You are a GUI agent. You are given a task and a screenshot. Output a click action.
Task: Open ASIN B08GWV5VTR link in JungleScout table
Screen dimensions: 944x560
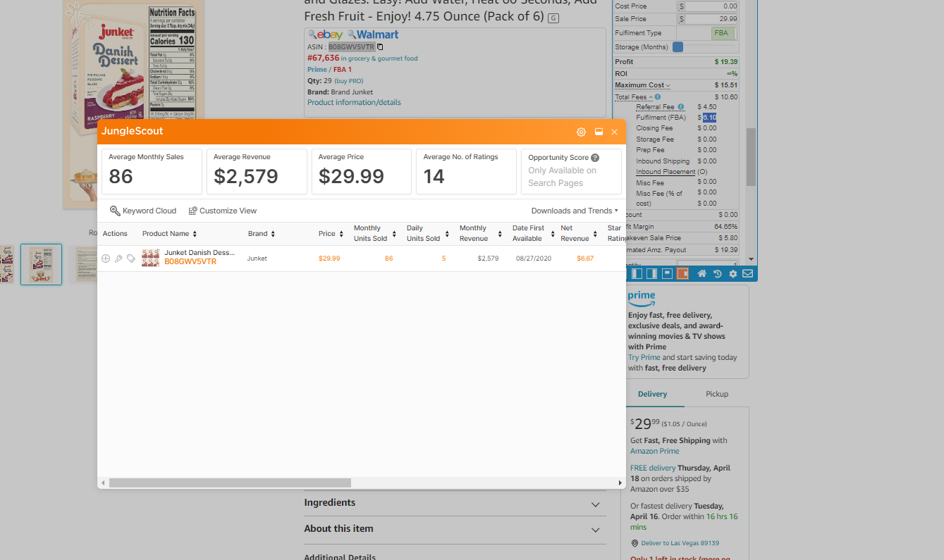pos(190,262)
